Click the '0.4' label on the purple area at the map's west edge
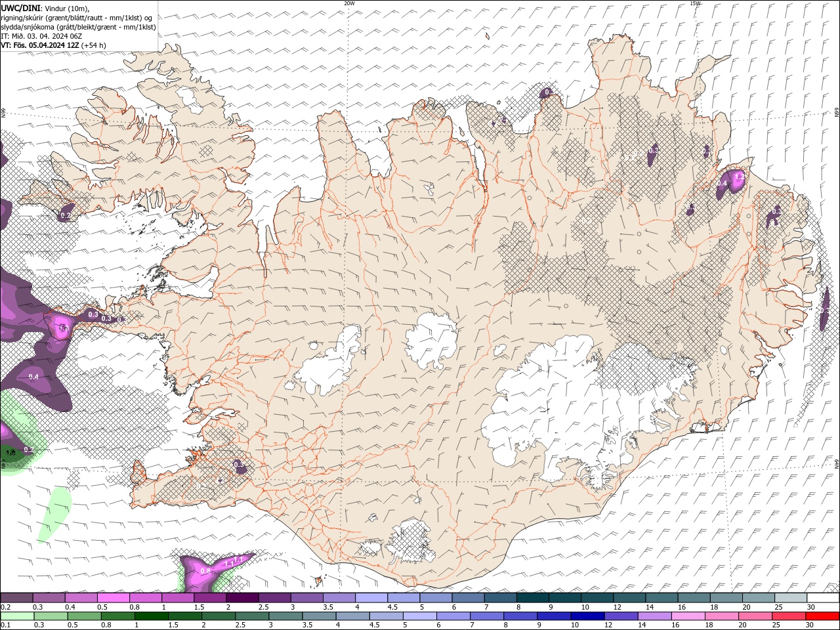The image size is (840, 630). pyautogui.click(x=34, y=377)
